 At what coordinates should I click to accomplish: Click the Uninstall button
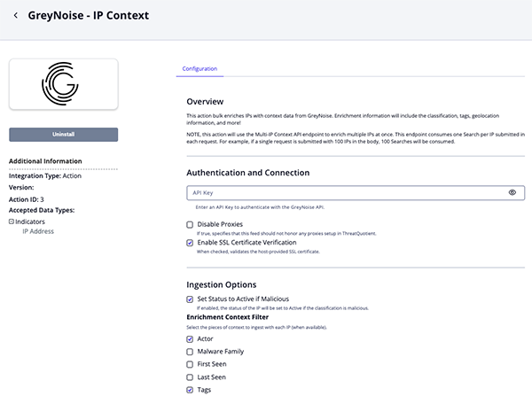[64, 135]
